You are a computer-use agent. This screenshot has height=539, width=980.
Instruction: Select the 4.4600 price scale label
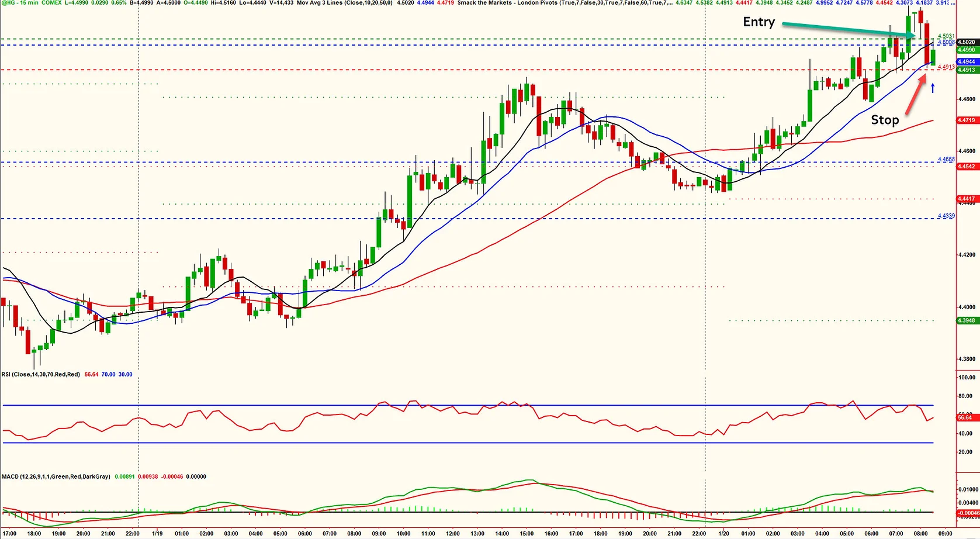click(967, 151)
